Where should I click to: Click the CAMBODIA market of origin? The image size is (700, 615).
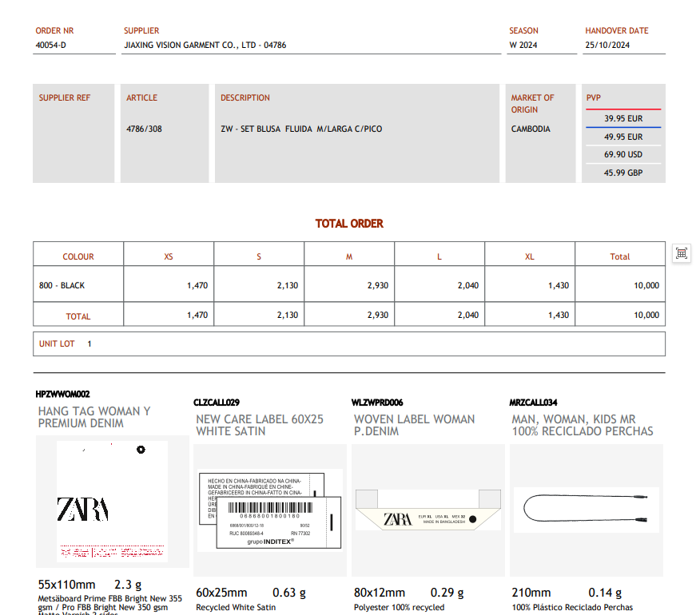coord(531,129)
